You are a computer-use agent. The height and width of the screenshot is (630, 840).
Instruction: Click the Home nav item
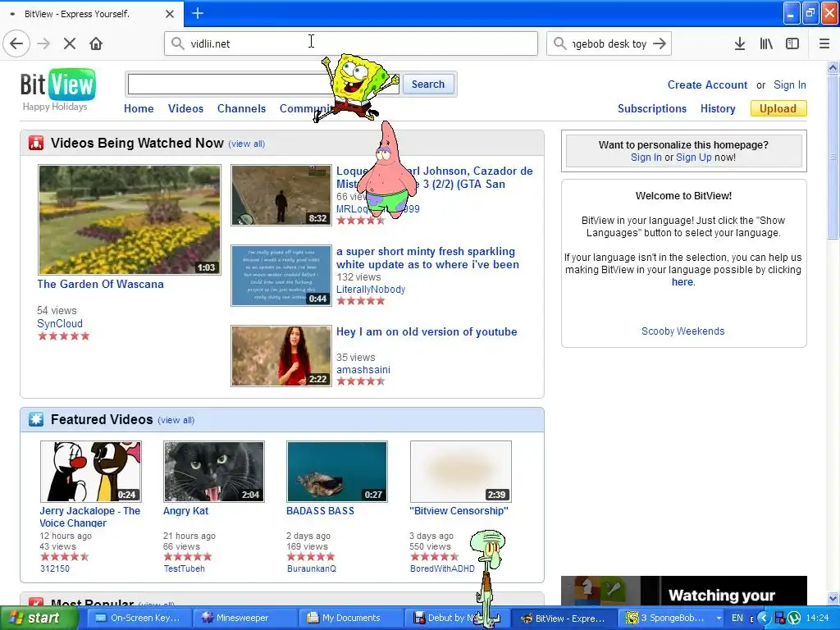coord(139,109)
